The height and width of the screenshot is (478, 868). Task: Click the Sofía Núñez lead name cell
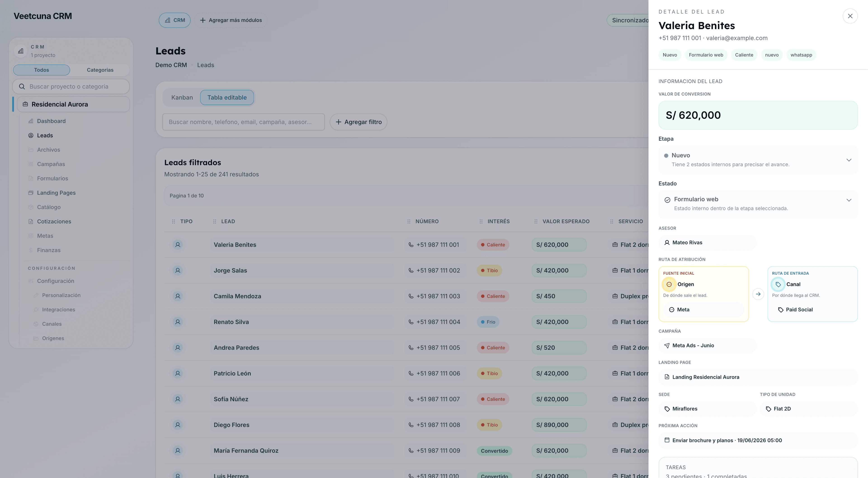(302, 399)
